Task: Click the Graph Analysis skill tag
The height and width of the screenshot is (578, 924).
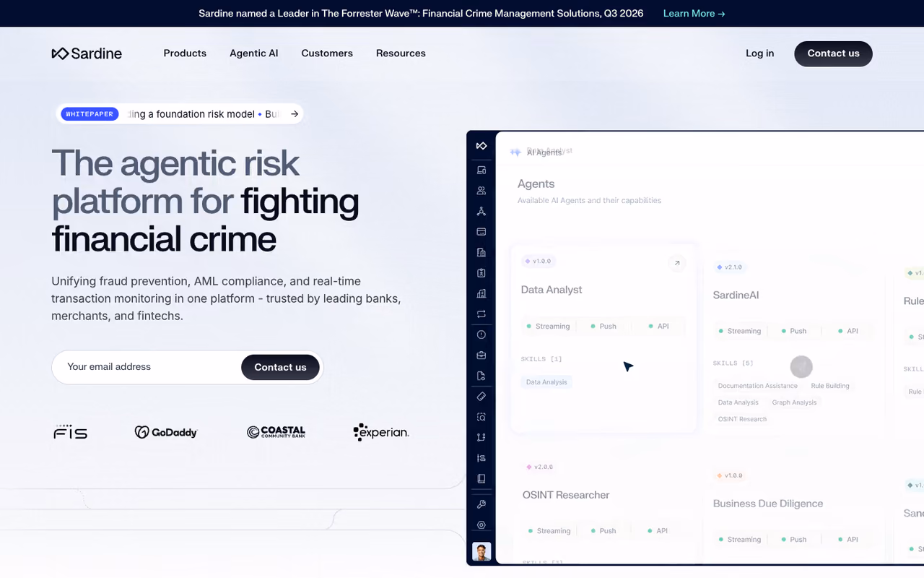Action: [x=794, y=402]
